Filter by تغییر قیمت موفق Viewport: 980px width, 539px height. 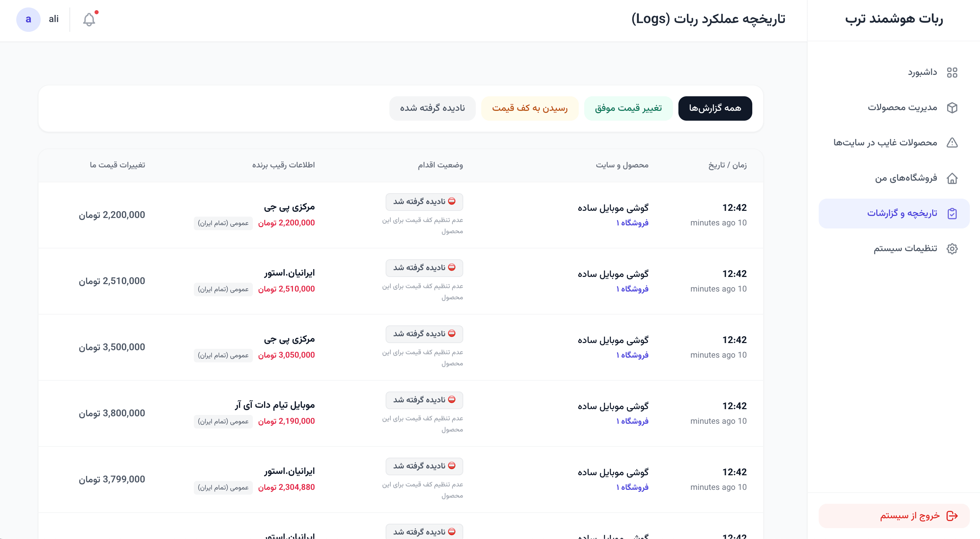pos(628,108)
